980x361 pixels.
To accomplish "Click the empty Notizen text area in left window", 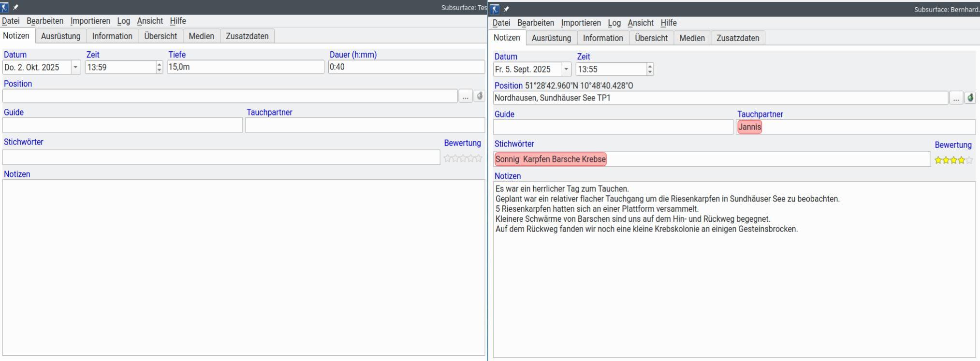I will pyautogui.click(x=244, y=268).
